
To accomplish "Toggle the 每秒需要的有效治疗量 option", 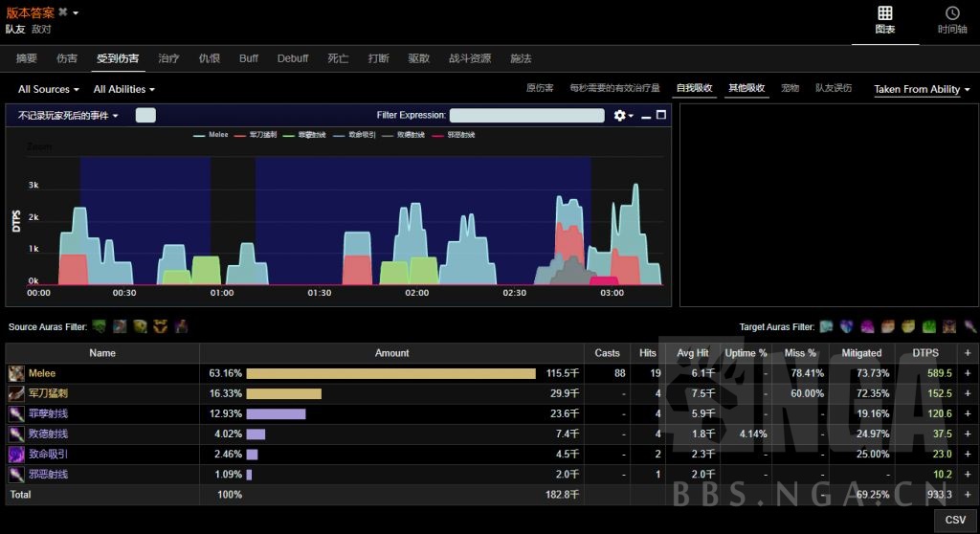I will pyautogui.click(x=614, y=88).
